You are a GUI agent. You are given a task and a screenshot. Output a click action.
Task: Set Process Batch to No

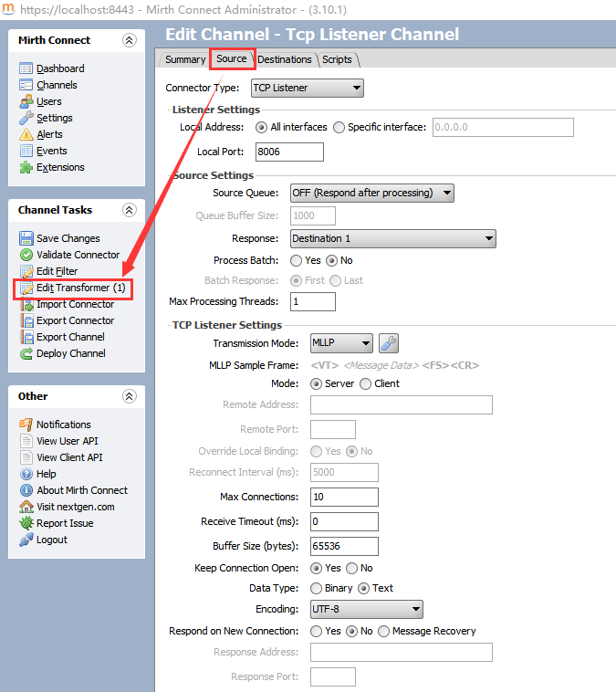click(331, 261)
